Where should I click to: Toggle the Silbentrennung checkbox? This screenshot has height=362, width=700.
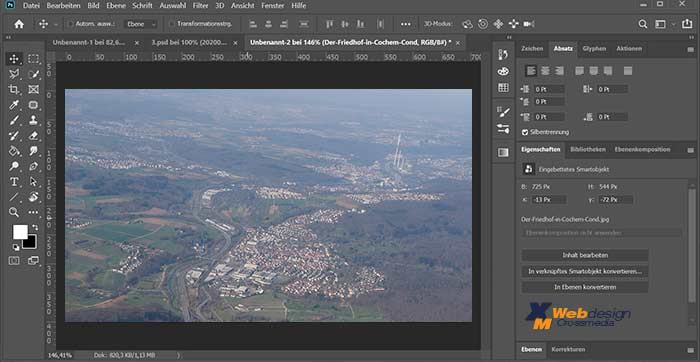(x=525, y=132)
